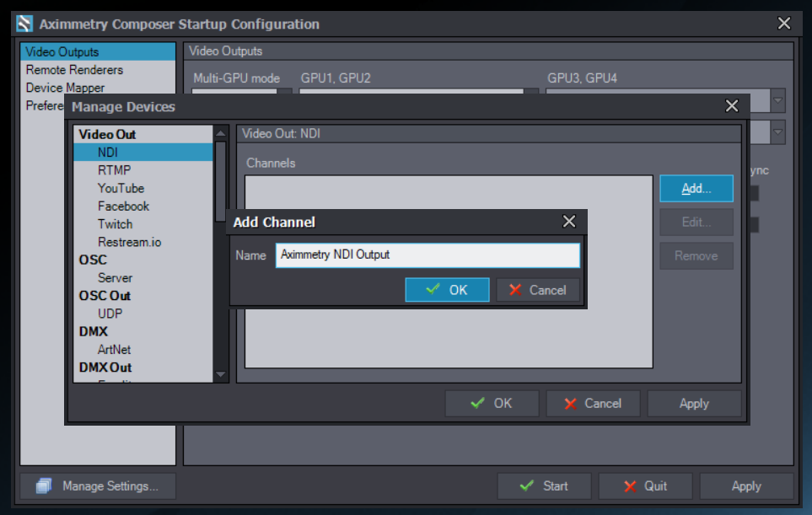812x515 pixels.
Task: Click the "Multi-GPU mode" label
Action: click(x=237, y=78)
